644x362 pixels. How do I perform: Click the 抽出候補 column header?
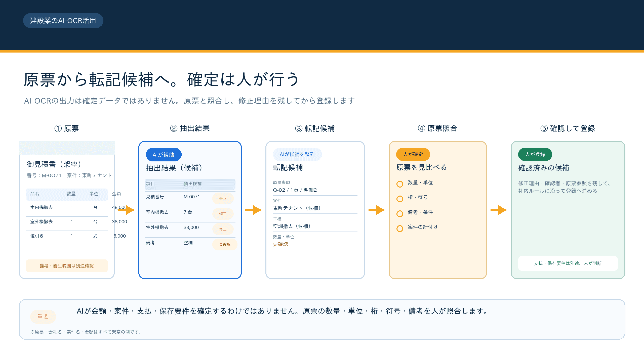click(193, 184)
